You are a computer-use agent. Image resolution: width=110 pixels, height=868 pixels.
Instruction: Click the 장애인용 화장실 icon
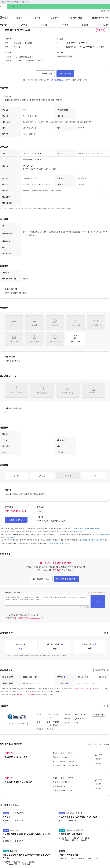click(68, 390)
